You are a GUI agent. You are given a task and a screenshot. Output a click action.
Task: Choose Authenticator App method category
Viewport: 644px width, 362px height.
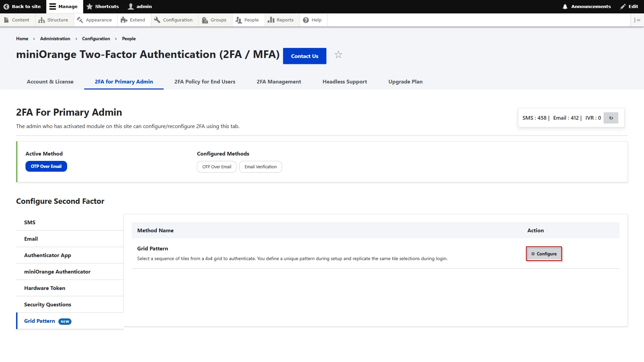point(70,255)
